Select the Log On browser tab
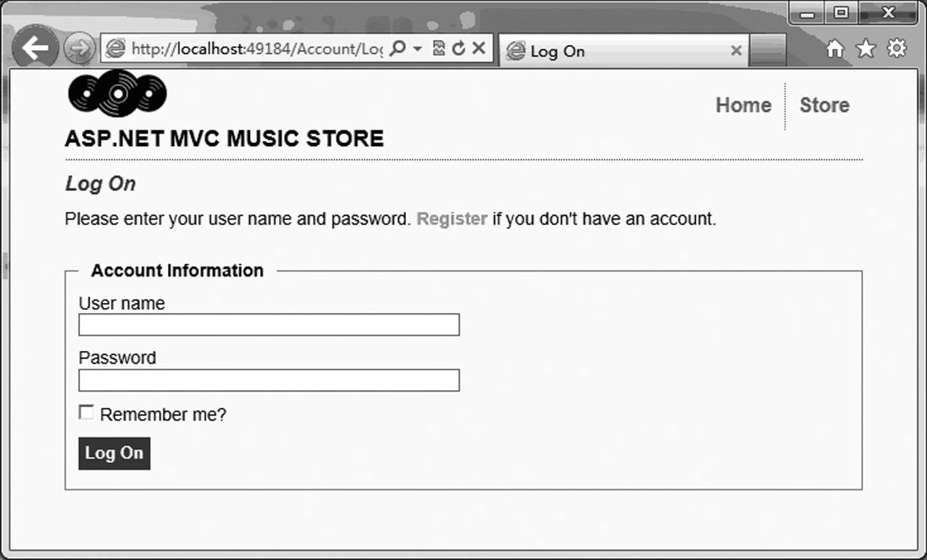Screen dimensions: 927x560 [623, 51]
